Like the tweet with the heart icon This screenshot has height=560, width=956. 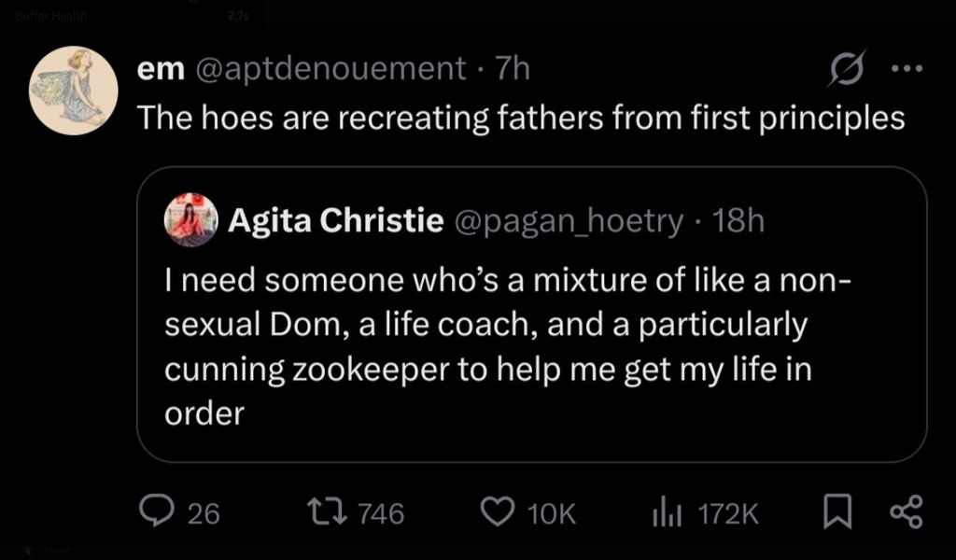click(497, 511)
